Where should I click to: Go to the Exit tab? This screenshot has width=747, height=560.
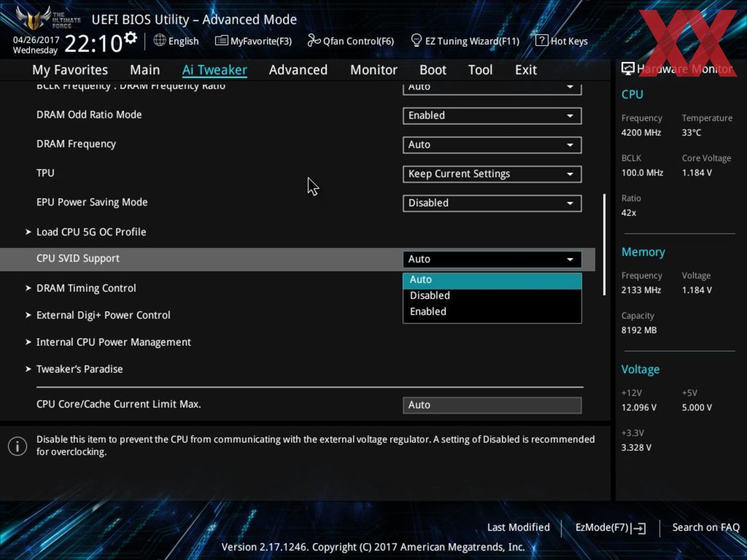click(x=526, y=70)
